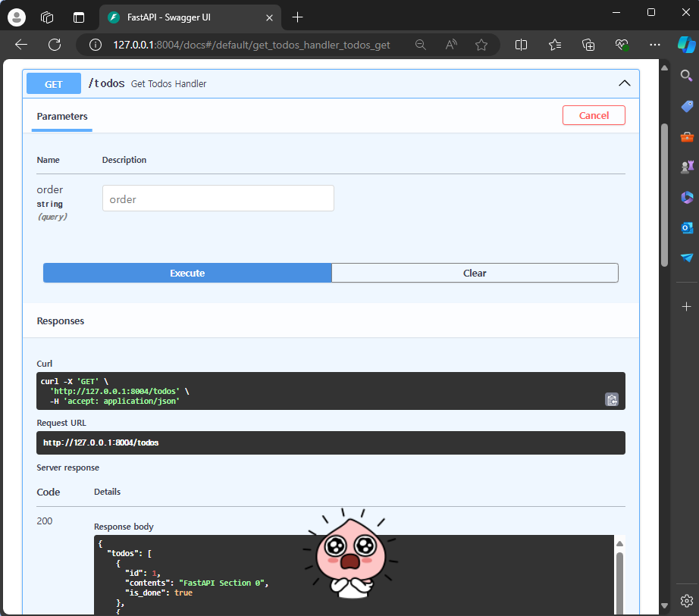
Task: Open the Microsoft 365 sidebar icon
Action: tap(687, 197)
